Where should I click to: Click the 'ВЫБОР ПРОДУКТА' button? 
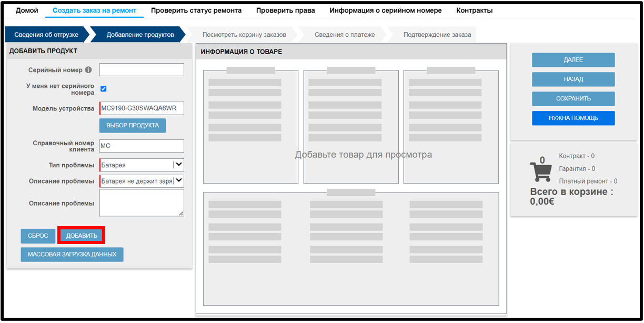click(x=133, y=126)
